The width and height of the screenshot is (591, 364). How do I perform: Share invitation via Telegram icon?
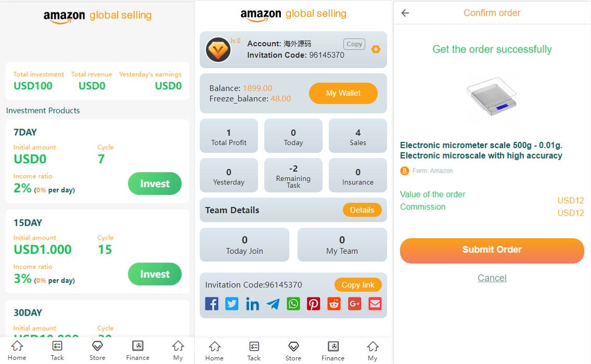click(x=273, y=304)
